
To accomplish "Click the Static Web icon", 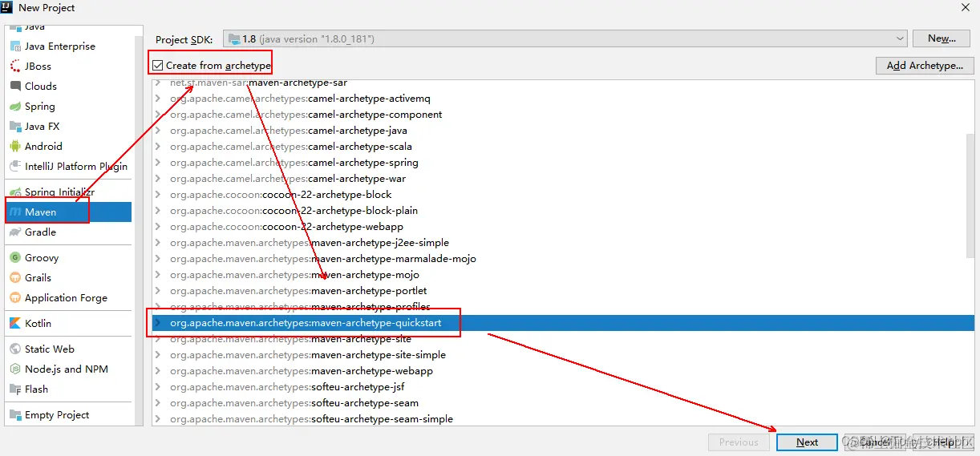I will click(16, 349).
